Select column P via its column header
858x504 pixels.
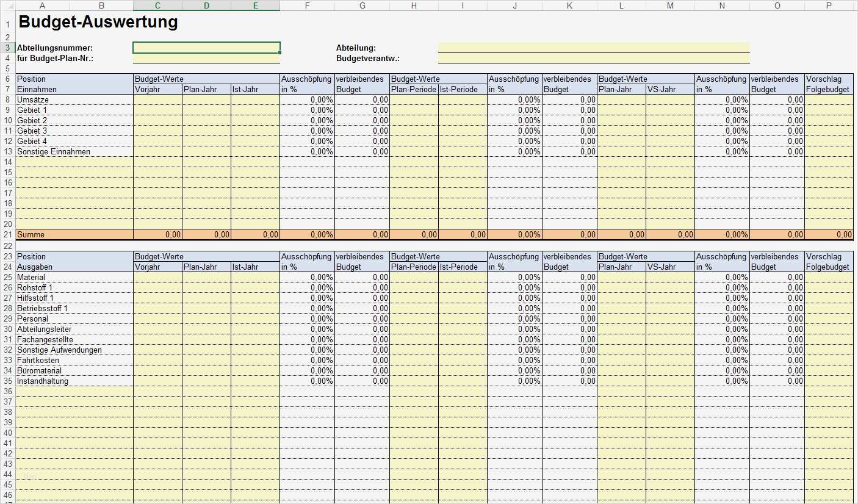coord(828,5)
